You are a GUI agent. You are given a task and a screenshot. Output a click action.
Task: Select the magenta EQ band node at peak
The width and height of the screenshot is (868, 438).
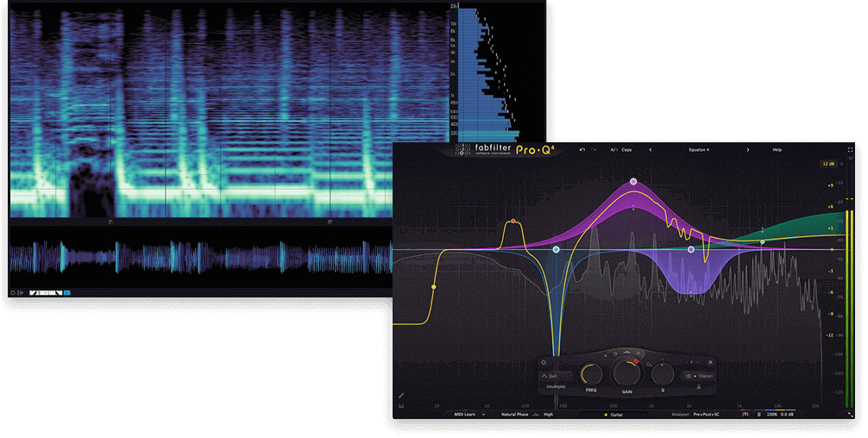coord(633,182)
